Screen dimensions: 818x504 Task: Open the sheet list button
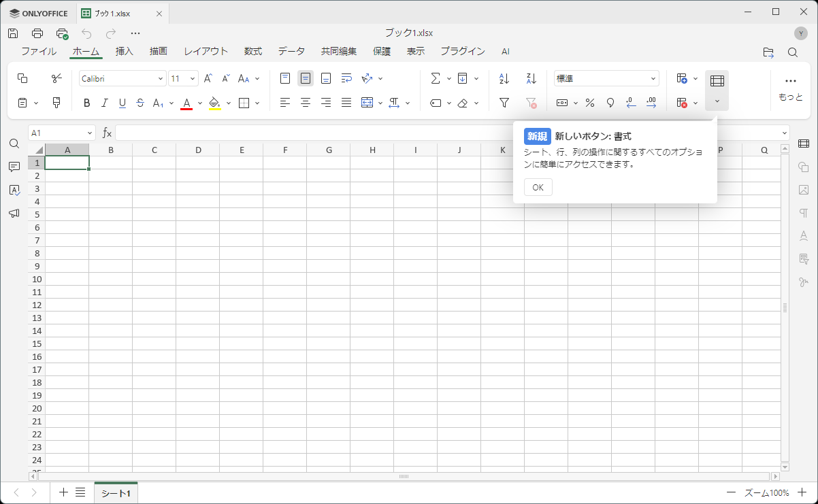[80, 492]
